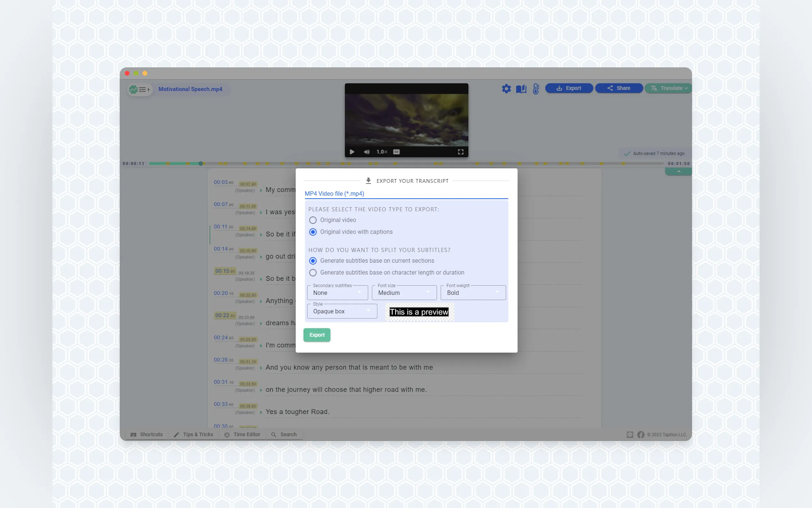812x508 pixels.
Task: Open the glossary book icon
Action: pyautogui.click(x=521, y=89)
